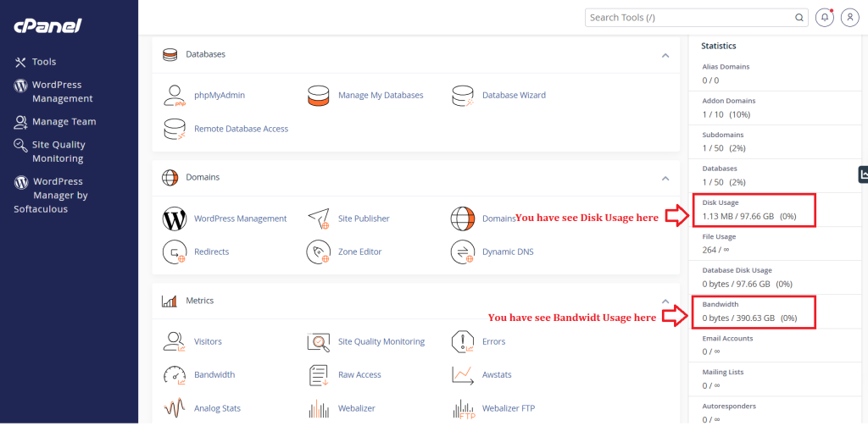The image size is (868, 426).
Task: Click the Raw Access icon
Action: point(319,374)
